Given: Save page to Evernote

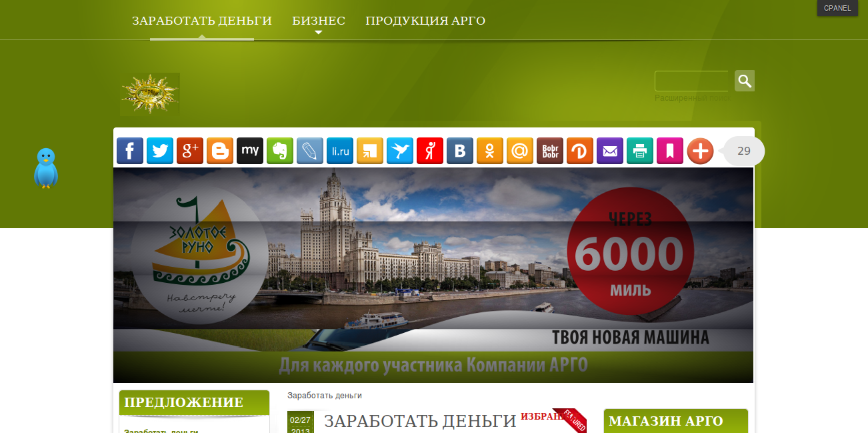Looking at the screenshot, I should 280,151.
